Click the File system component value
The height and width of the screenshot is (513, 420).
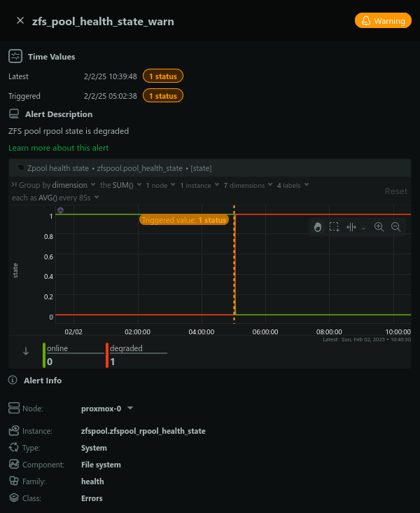[101, 465]
